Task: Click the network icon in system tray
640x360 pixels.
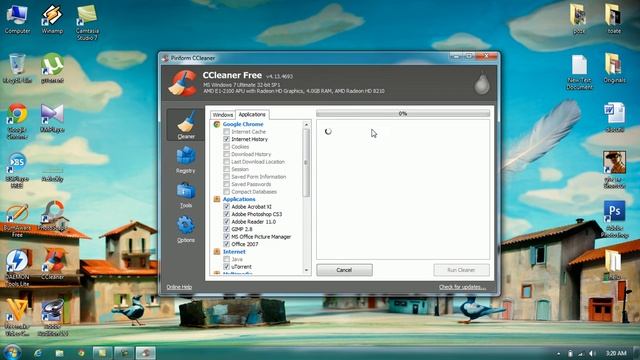Action: 580,353
